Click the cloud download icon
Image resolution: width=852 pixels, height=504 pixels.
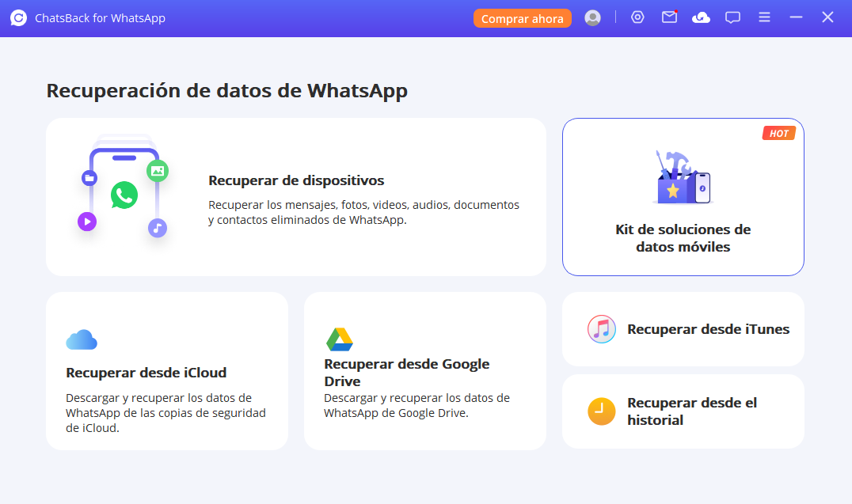tap(701, 18)
